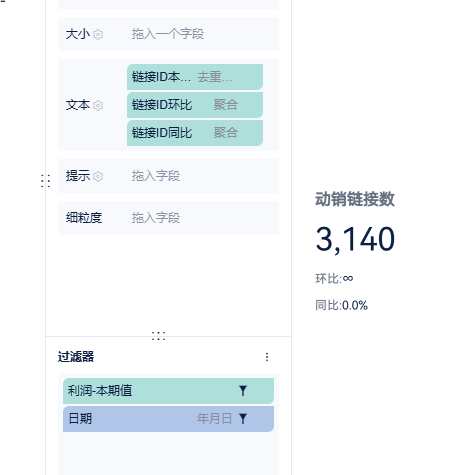
Task: Open settings gear next to 提示
Action: click(x=98, y=176)
